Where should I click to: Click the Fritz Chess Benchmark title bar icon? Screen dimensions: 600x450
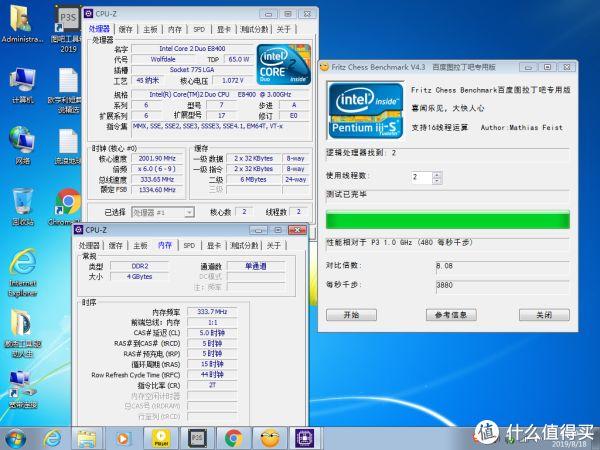[x=324, y=67]
